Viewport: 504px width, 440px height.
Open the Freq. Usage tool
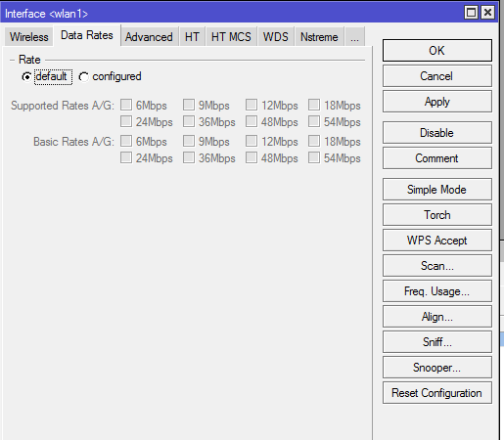pyautogui.click(x=437, y=291)
